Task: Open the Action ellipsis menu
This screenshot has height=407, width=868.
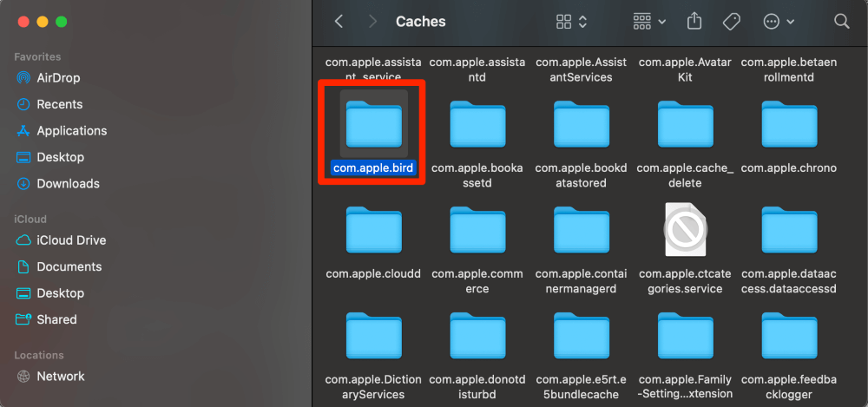Action: tap(779, 22)
